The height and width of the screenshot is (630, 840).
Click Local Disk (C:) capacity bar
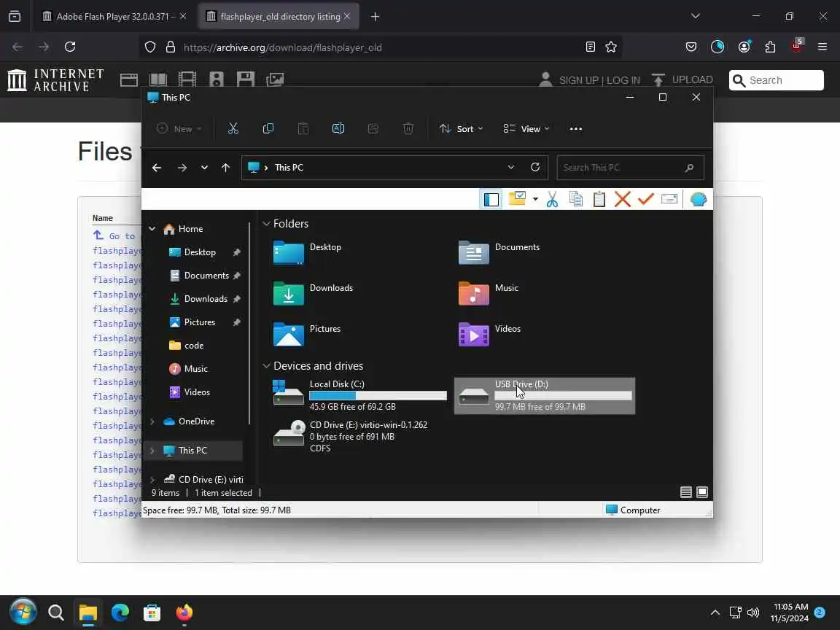[x=378, y=395]
